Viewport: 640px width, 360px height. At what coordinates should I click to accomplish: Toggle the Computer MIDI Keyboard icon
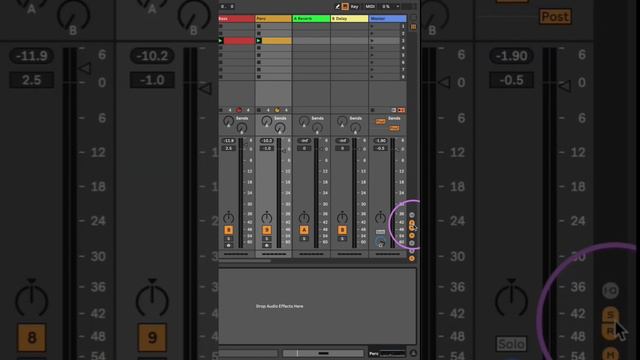[x=345, y=7]
